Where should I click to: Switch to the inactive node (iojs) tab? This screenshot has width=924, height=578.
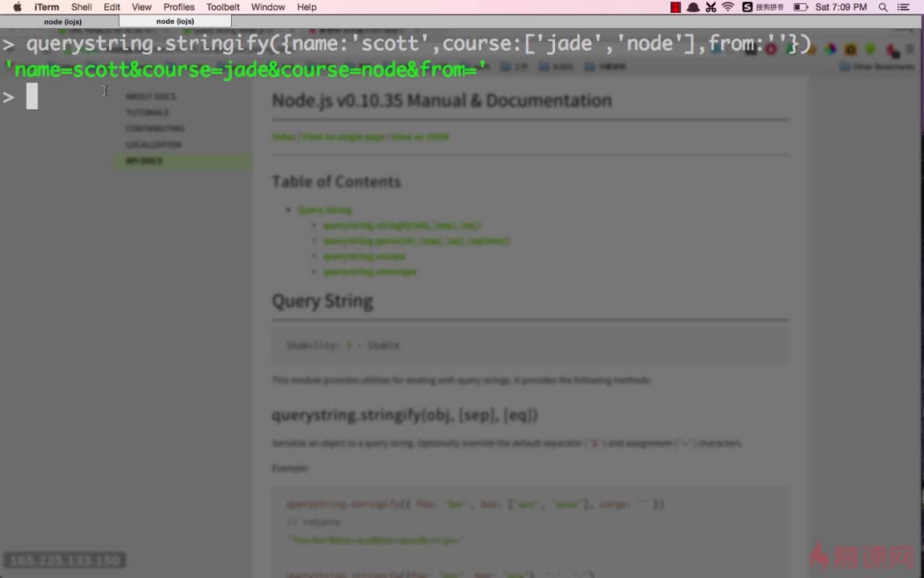click(63, 22)
